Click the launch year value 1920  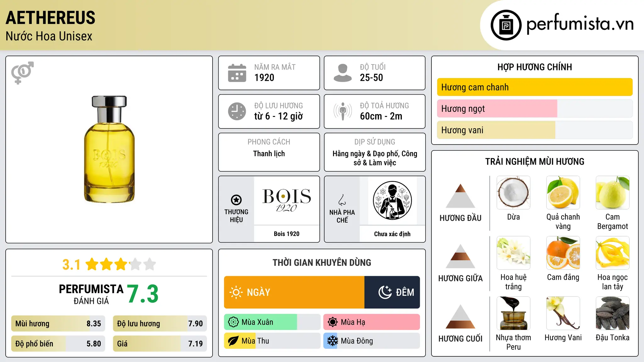click(x=264, y=78)
